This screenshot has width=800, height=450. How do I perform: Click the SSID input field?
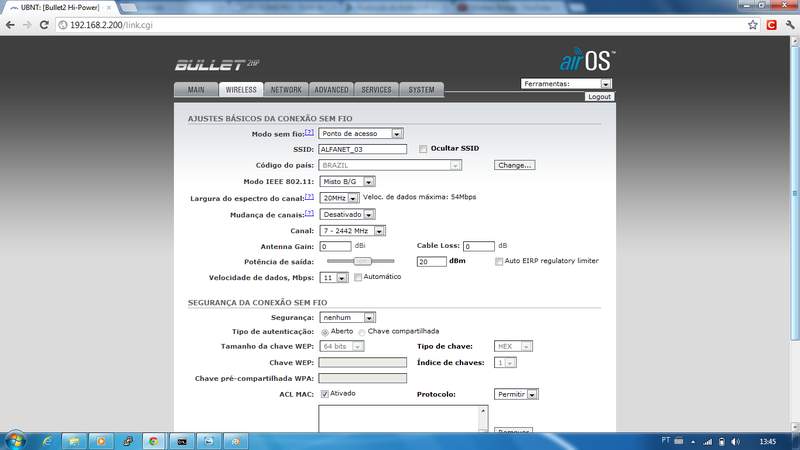tap(362, 149)
